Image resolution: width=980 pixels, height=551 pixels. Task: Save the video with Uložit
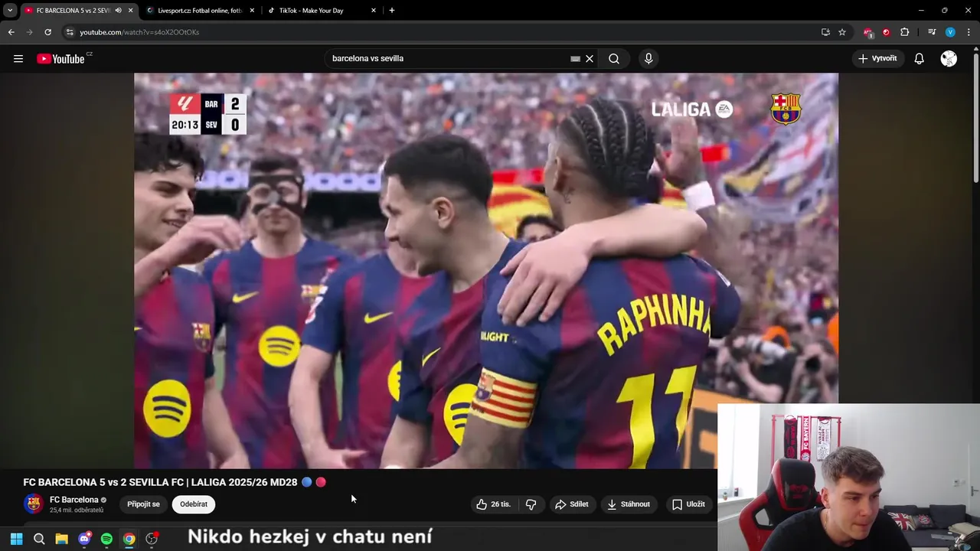pos(688,504)
